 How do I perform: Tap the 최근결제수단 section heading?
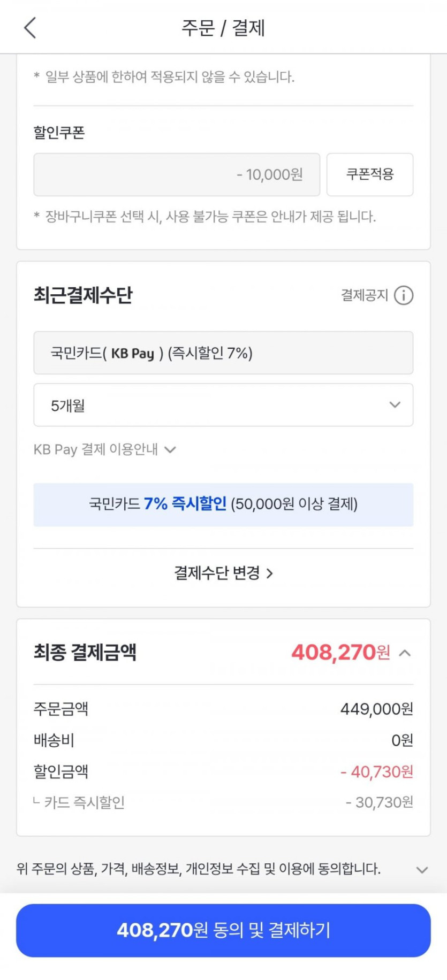(83, 295)
